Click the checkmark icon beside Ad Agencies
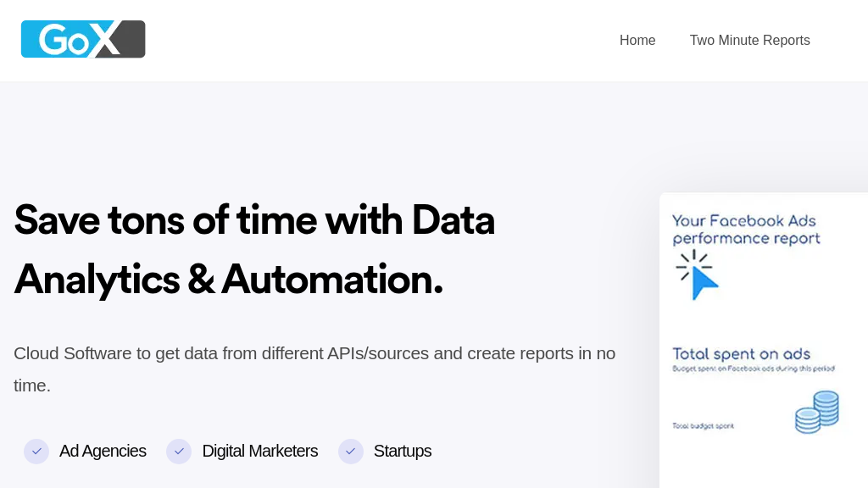Image resolution: width=868 pixels, height=488 pixels. click(36, 452)
